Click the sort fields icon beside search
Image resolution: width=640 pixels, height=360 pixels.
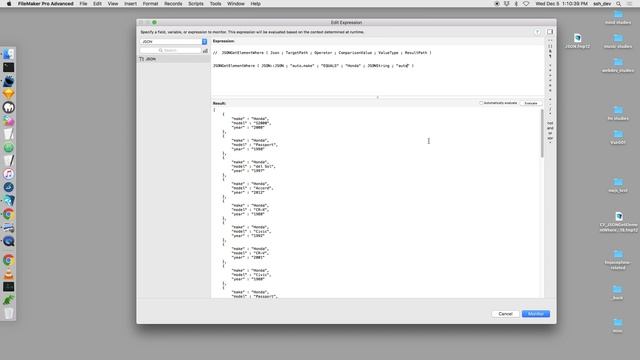pyautogui.click(x=205, y=51)
